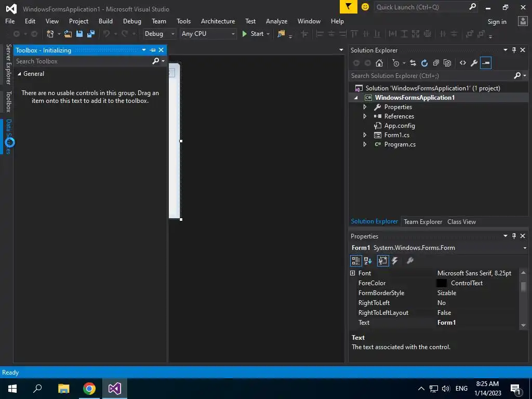Click the green Start debugging button
This screenshot has width=532, height=399.
tap(253, 34)
